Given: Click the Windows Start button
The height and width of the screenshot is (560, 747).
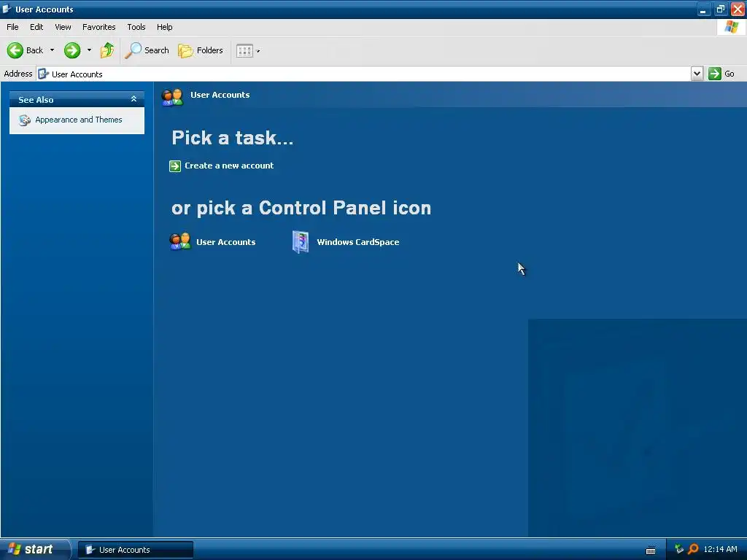Looking at the screenshot, I should pos(35,549).
